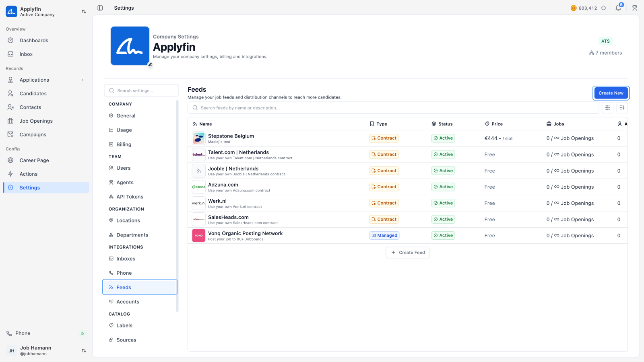Screen dimensions: 644x362
Task: Open Labels catalog settings
Action: pyautogui.click(x=140, y=326)
